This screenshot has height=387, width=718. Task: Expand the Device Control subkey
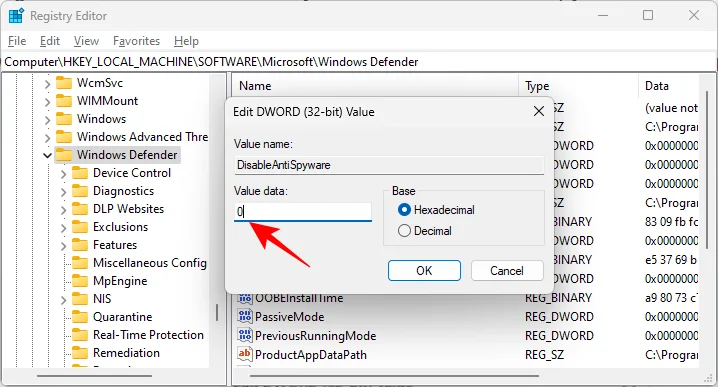(x=63, y=174)
